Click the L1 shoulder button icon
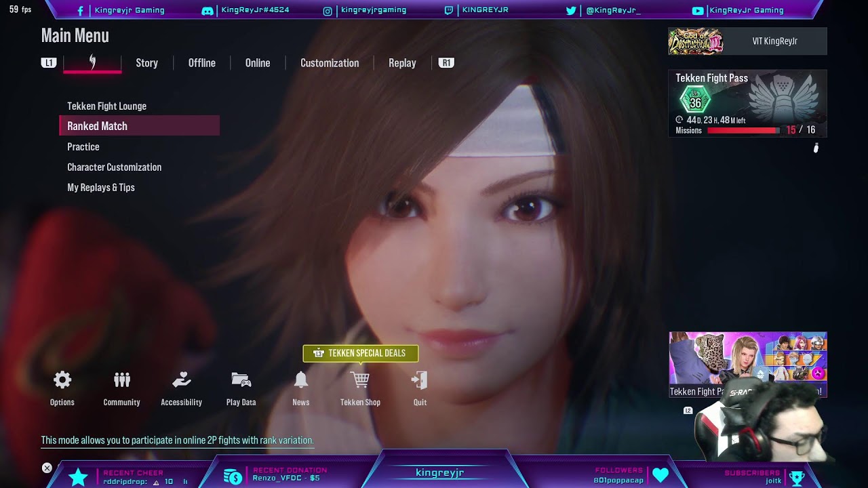The width and height of the screenshot is (868, 488). [x=48, y=63]
